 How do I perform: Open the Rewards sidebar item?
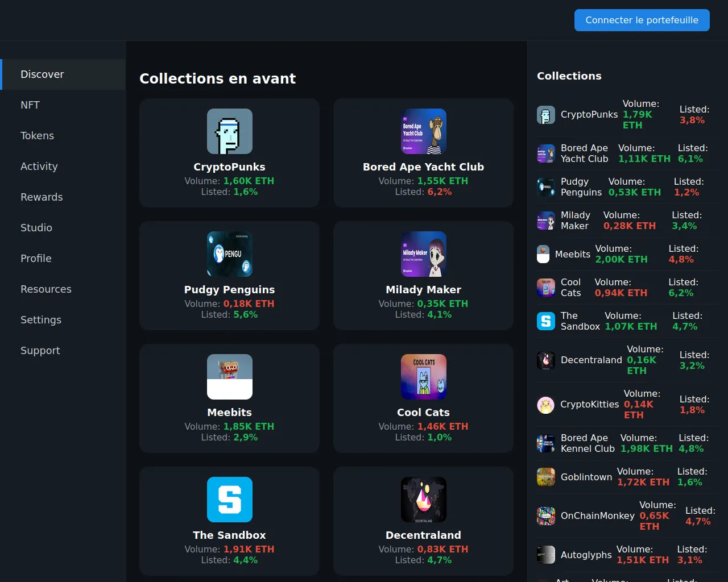pyautogui.click(x=63, y=197)
